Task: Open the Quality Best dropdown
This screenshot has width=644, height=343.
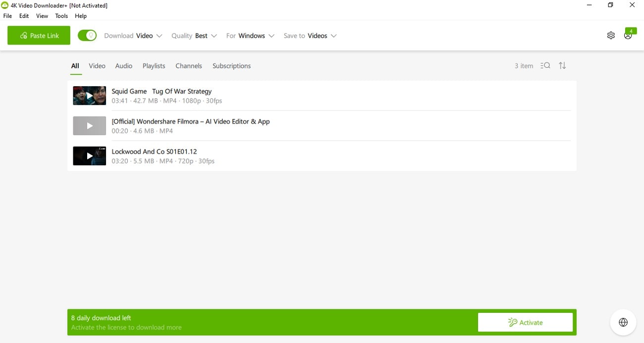Action: pyautogui.click(x=194, y=36)
